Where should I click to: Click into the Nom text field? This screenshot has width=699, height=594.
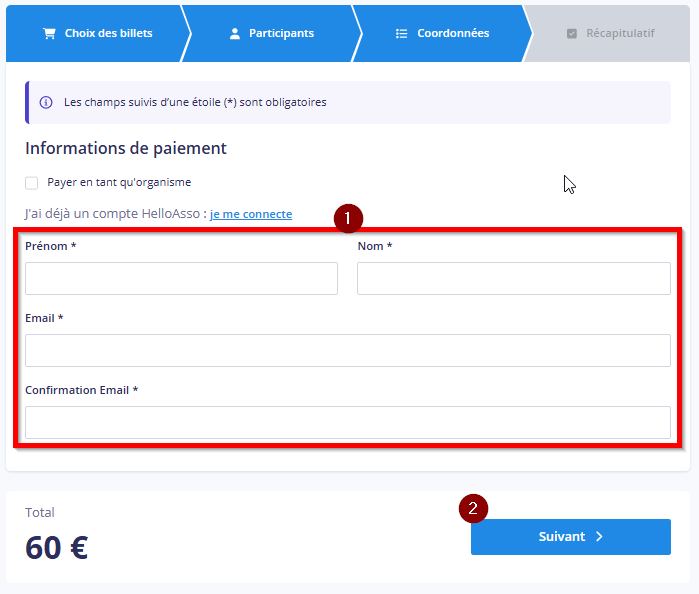513,278
